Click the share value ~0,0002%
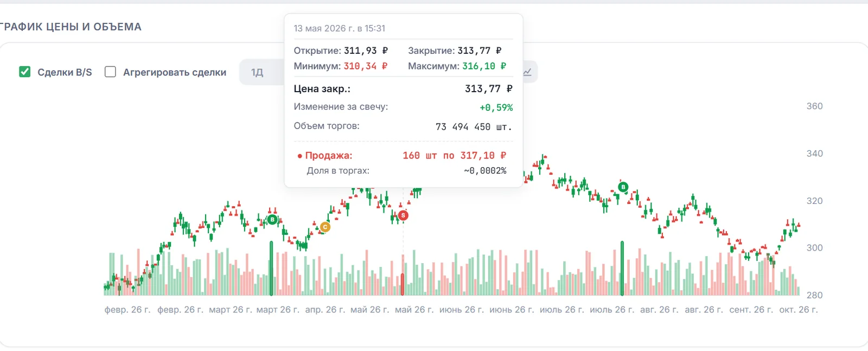Viewport: 868px width, 351px height. [x=486, y=170]
